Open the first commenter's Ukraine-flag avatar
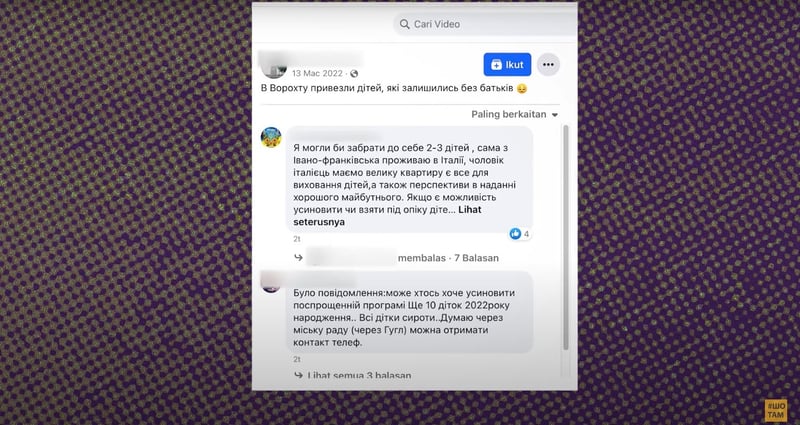 point(271,137)
